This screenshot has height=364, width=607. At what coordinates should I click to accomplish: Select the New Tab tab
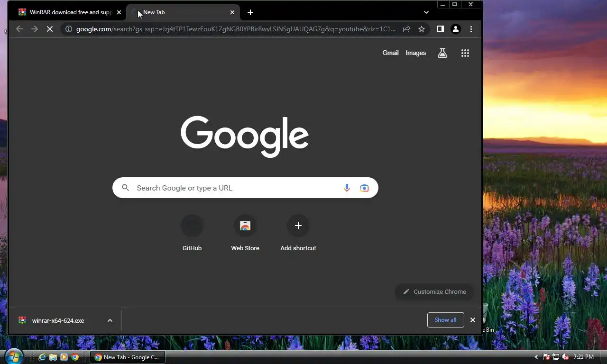pyautogui.click(x=183, y=12)
